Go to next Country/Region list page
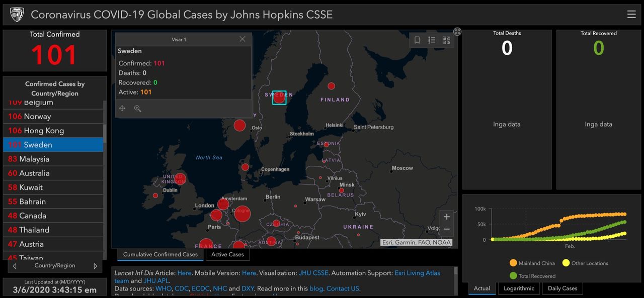The width and height of the screenshot is (644, 298). pos(95,266)
